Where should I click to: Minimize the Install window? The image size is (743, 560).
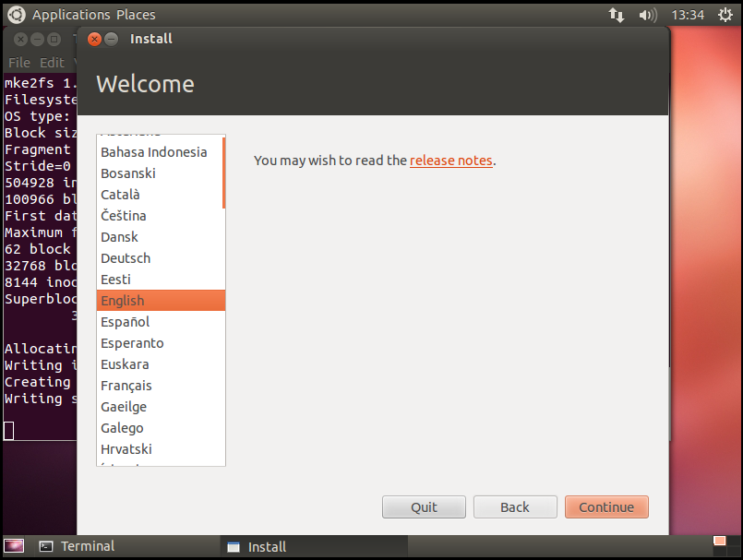point(112,39)
